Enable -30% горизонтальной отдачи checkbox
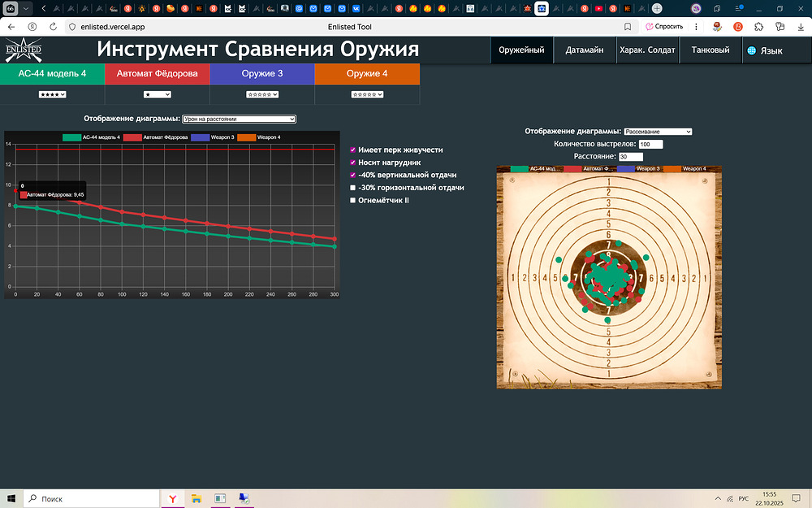 [x=352, y=188]
